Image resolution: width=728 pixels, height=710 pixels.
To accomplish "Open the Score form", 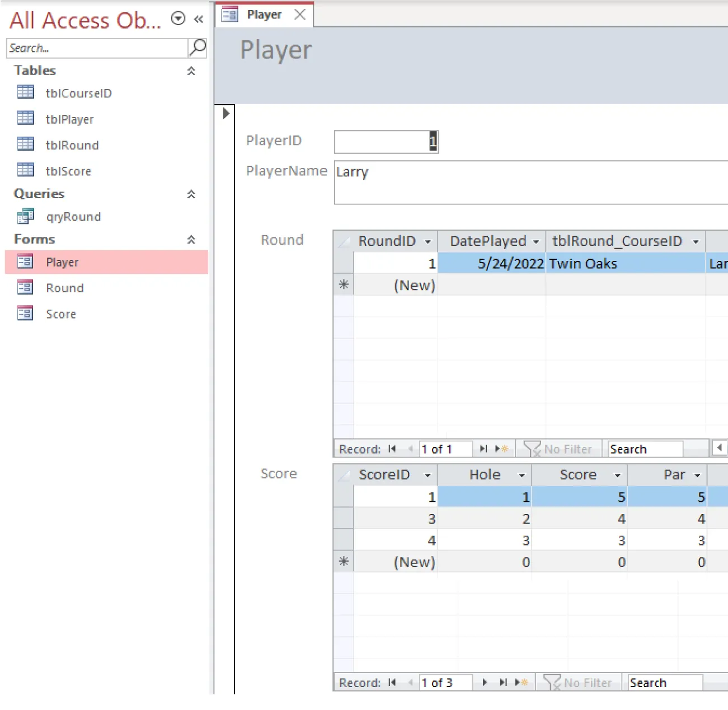I will (x=61, y=314).
